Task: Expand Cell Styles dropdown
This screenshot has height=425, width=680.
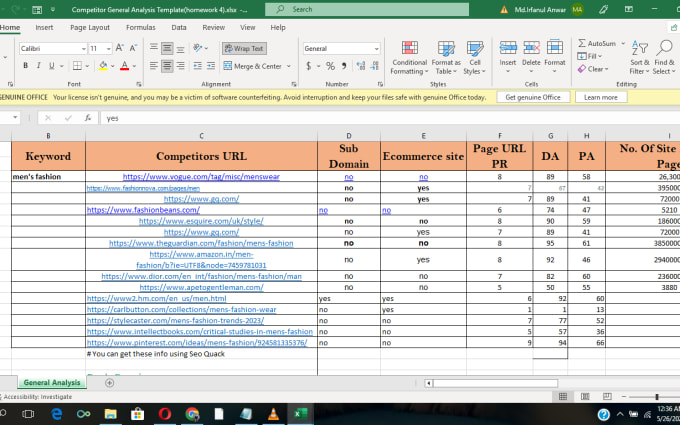Action: tap(474, 58)
